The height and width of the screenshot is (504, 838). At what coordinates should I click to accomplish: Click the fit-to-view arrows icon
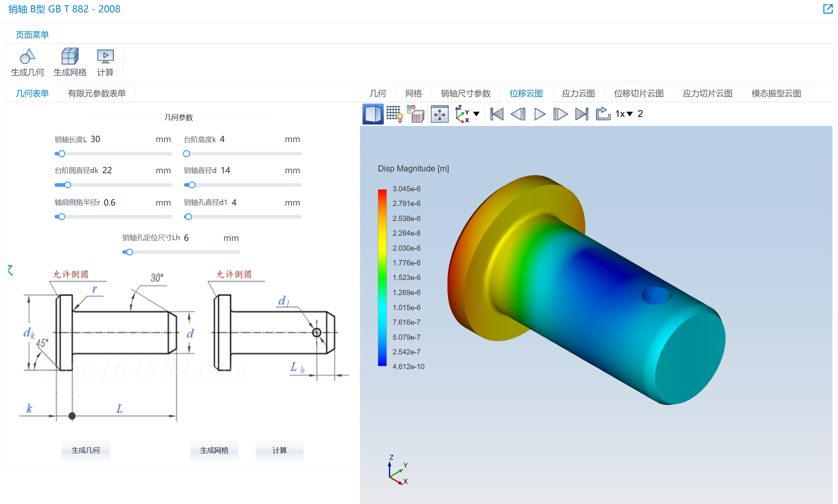[439, 114]
